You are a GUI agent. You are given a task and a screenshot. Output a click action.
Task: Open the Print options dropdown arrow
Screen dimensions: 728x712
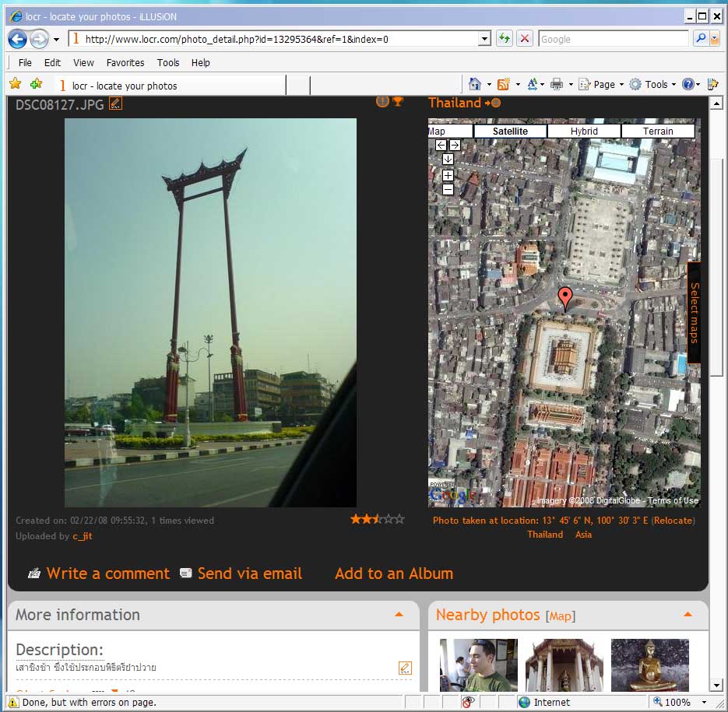571,85
